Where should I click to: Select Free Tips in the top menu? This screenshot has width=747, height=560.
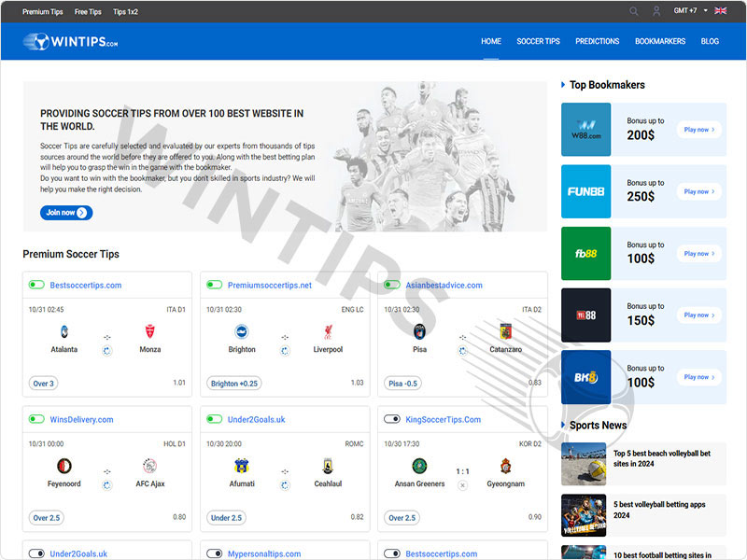pos(87,11)
